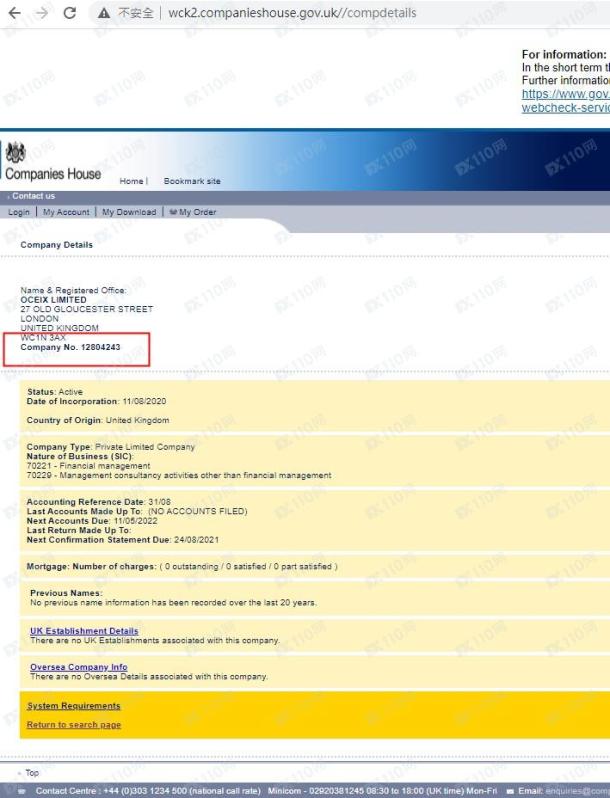Select Next Confirmation Statement Due 24/08/2021

coord(123,540)
